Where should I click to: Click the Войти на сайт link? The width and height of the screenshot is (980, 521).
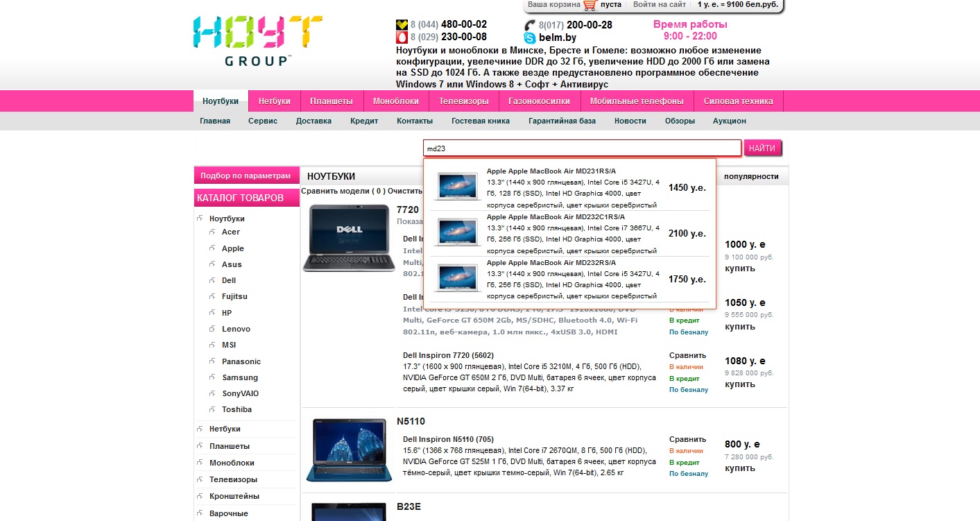[660, 5]
